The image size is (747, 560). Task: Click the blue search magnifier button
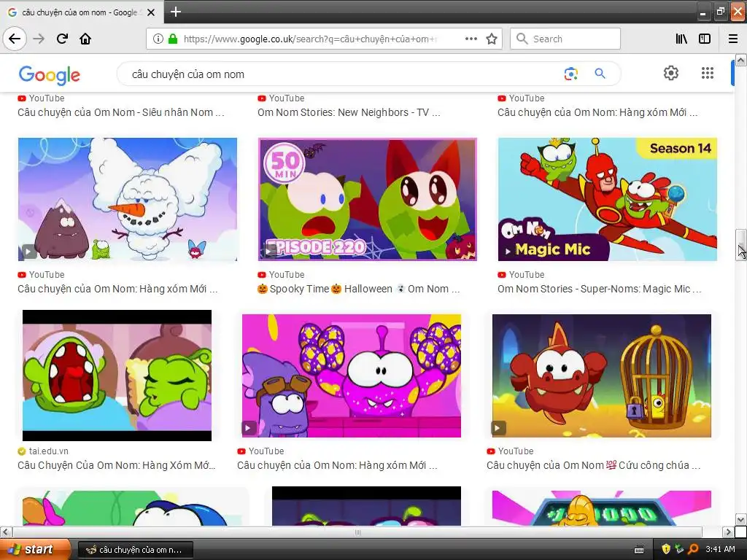[600, 74]
